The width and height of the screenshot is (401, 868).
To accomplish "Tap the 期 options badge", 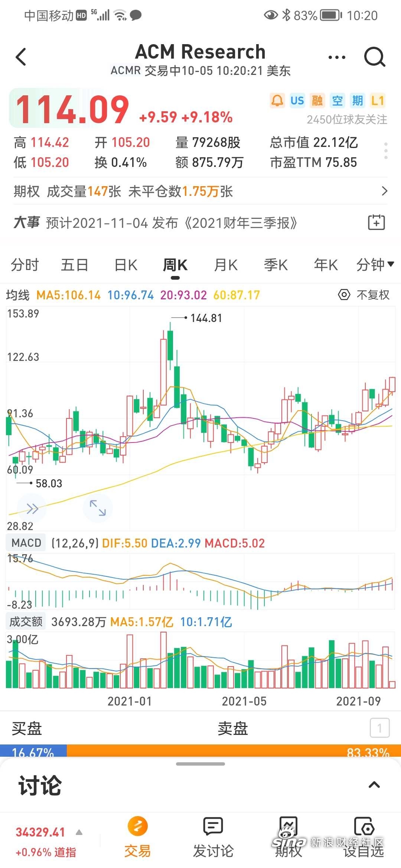I will (357, 101).
